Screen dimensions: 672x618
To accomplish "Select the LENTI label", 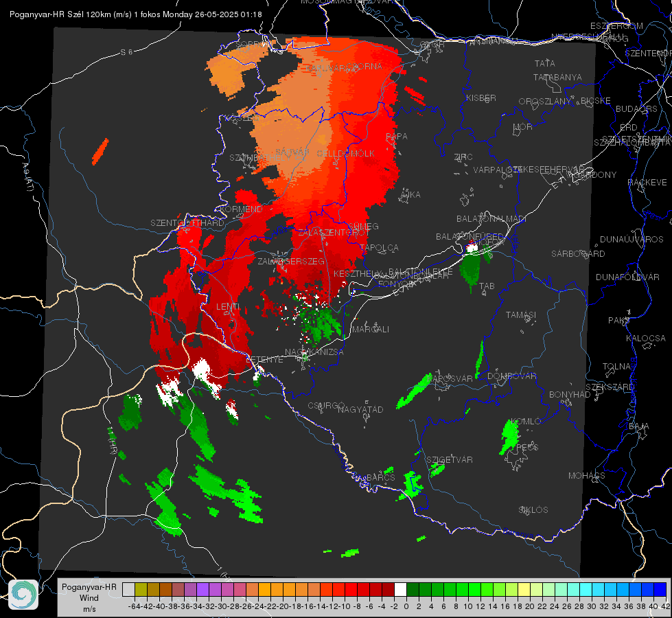I will coord(228,307).
